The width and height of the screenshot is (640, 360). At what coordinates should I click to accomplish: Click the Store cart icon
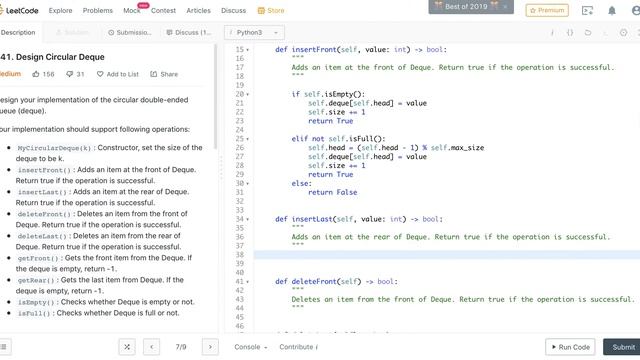(261, 11)
